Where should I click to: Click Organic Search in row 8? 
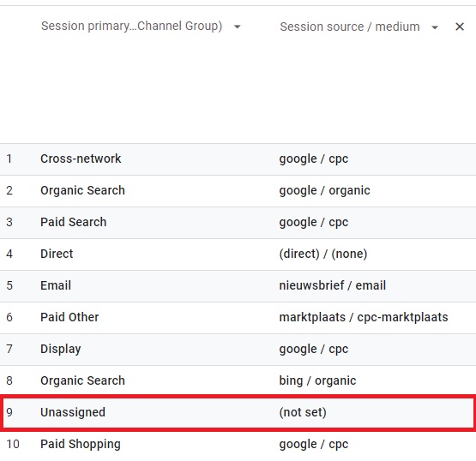click(82, 380)
